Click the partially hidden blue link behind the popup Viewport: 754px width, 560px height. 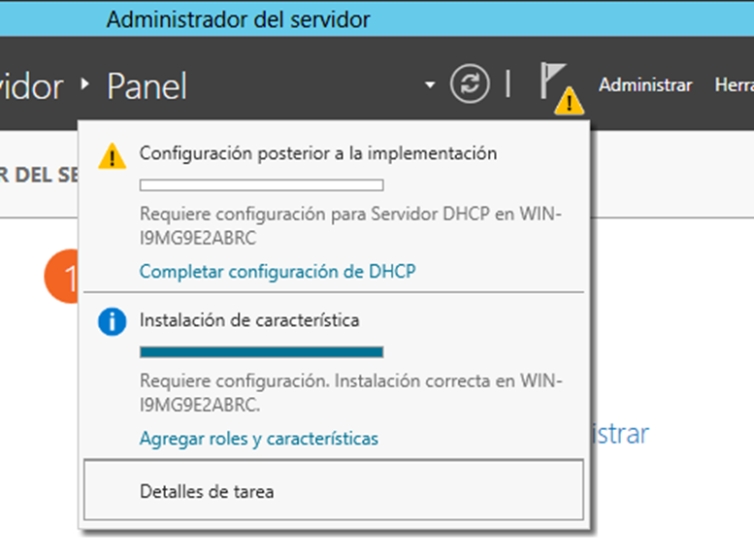tap(619, 434)
